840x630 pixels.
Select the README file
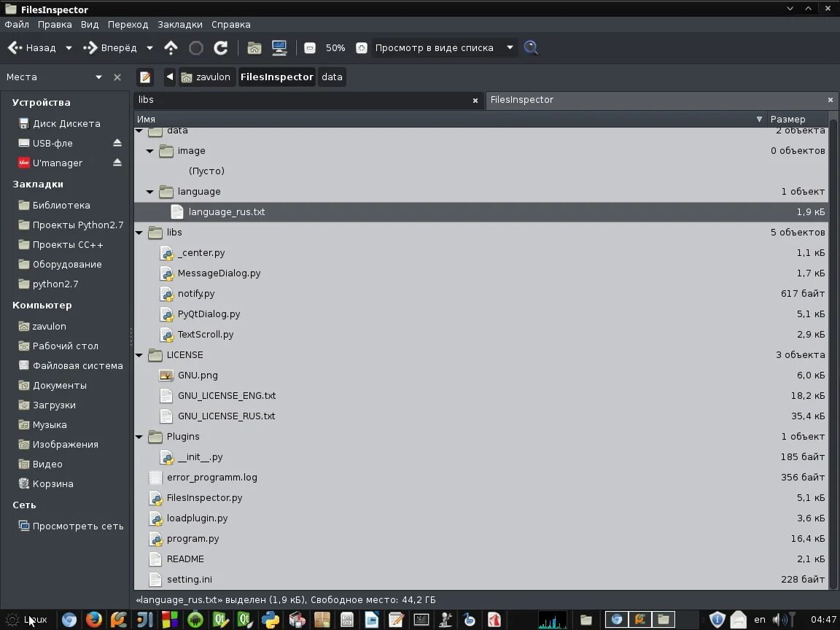click(481, 559)
